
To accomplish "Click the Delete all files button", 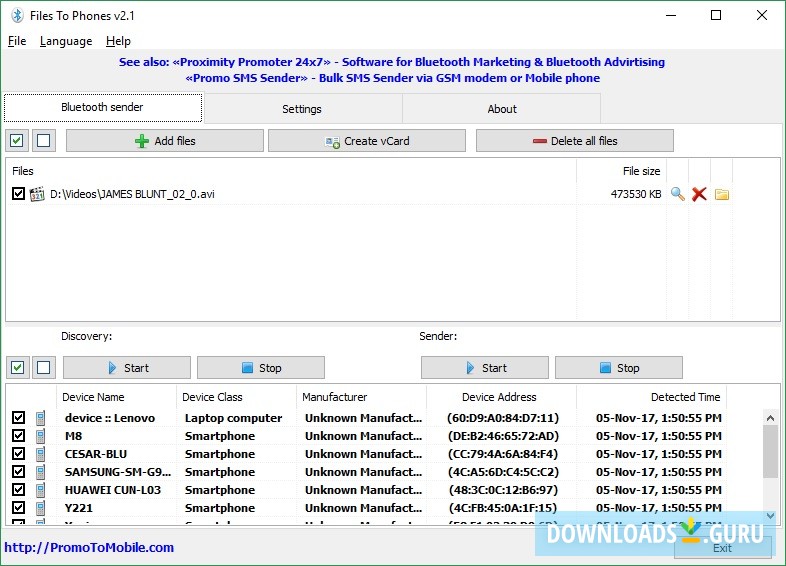I will click(574, 141).
